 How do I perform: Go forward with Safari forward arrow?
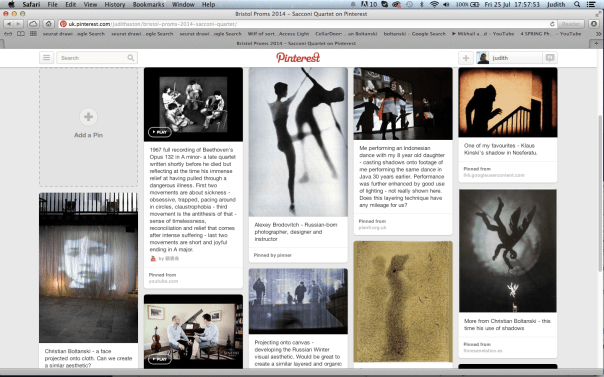[x=18, y=24]
